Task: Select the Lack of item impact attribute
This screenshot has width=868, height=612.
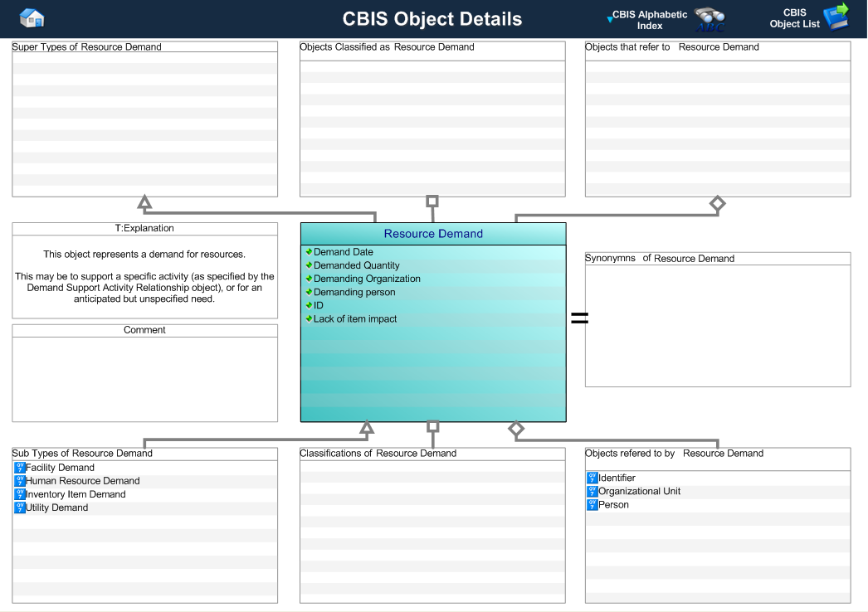Action: 355,318
